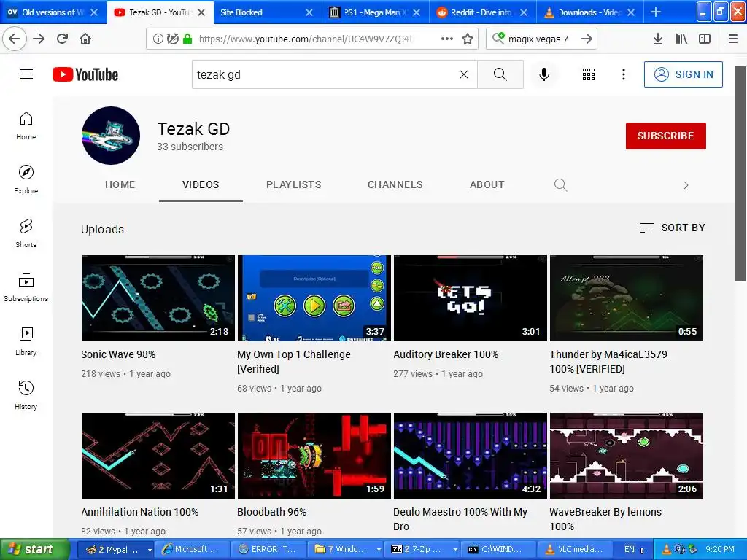747x560 pixels.
Task: Open the SORT BY dropdown
Action: [672, 227]
